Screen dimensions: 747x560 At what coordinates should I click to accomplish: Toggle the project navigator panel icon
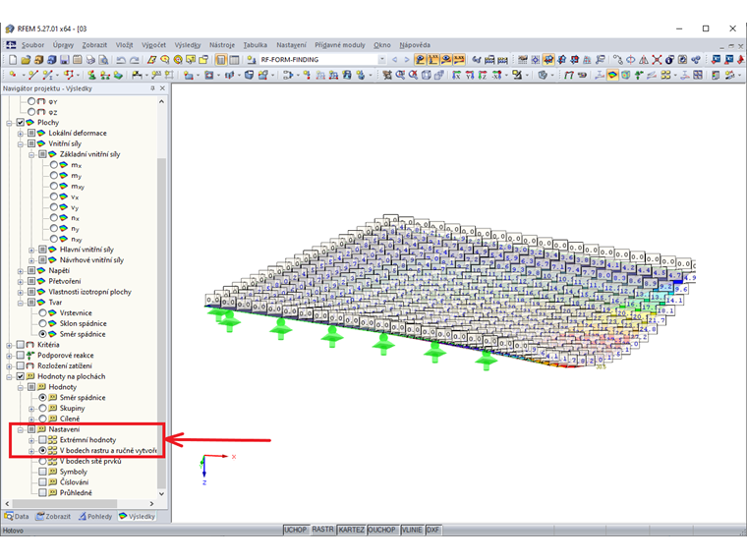[x=221, y=60]
